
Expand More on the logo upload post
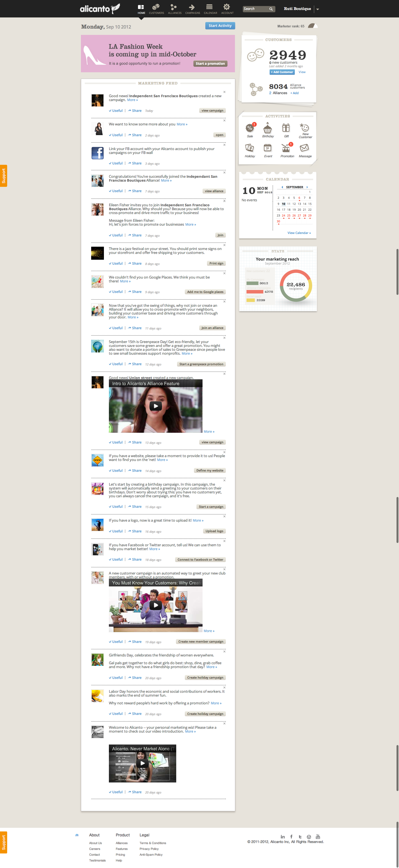tap(198, 521)
